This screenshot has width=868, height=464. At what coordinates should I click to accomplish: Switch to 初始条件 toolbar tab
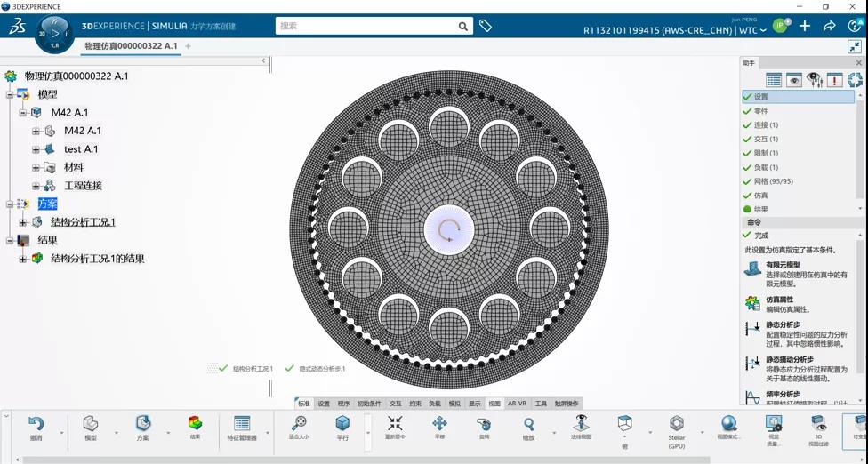tap(369, 404)
